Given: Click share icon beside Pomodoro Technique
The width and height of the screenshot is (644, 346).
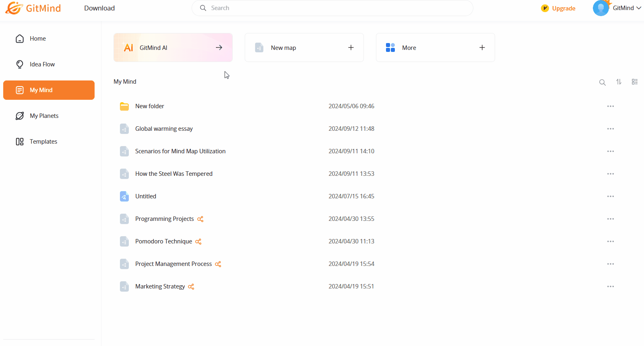Looking at the screenshot, I should pos(198,241).
